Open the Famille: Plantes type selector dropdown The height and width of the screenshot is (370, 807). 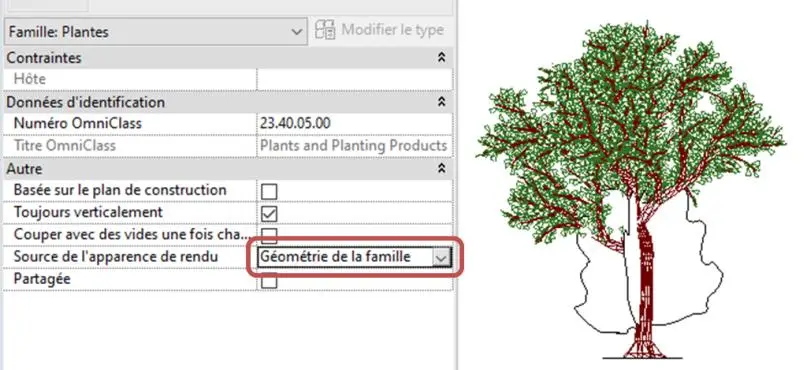click(155, 32)
